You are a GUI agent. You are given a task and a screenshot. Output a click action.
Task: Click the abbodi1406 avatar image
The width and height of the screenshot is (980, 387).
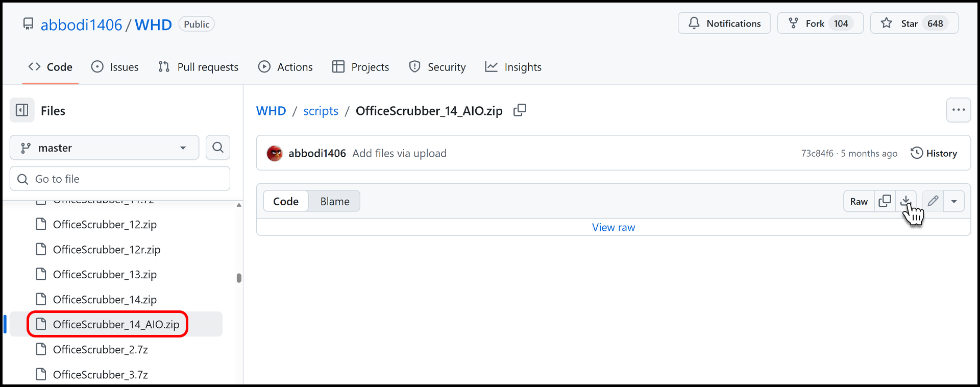point(275,153)
